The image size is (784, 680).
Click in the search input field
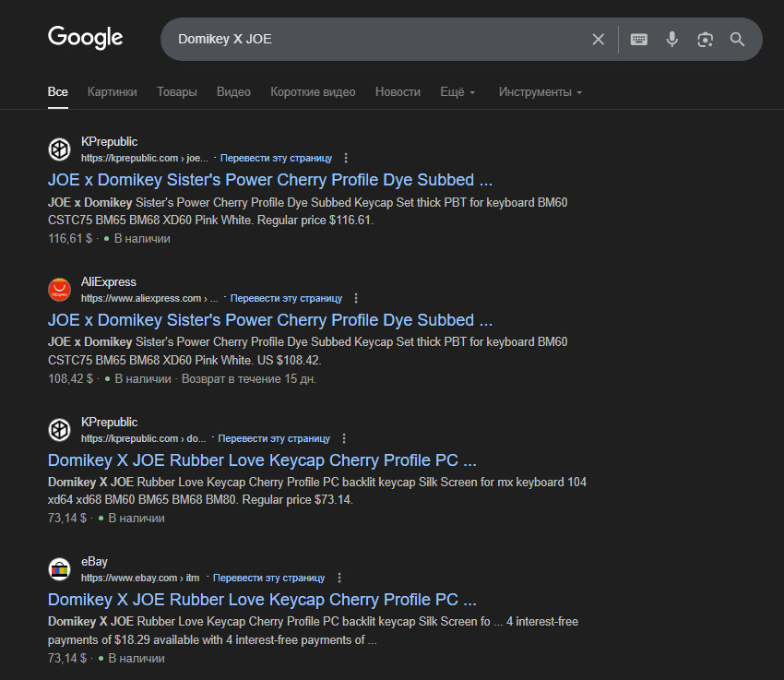(378, 39)
